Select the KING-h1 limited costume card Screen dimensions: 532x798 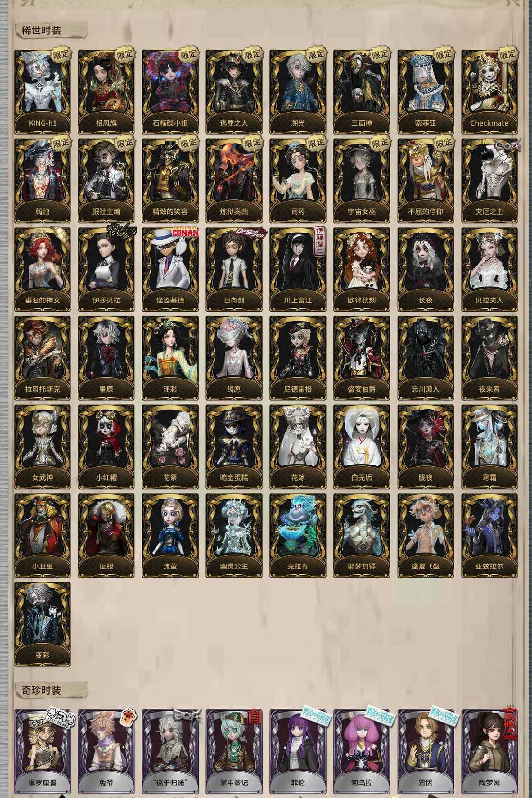click(x=42, y=92)
